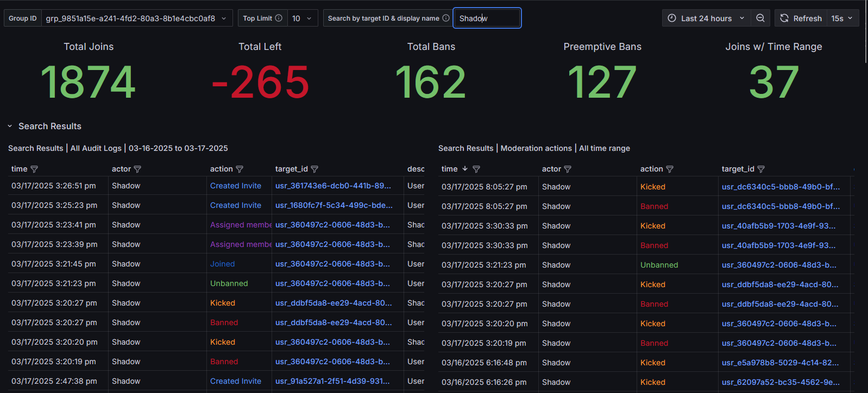Open the 15s refresh interval dropdown
Viewport: 868px width, 393px height.
(842, 18)
